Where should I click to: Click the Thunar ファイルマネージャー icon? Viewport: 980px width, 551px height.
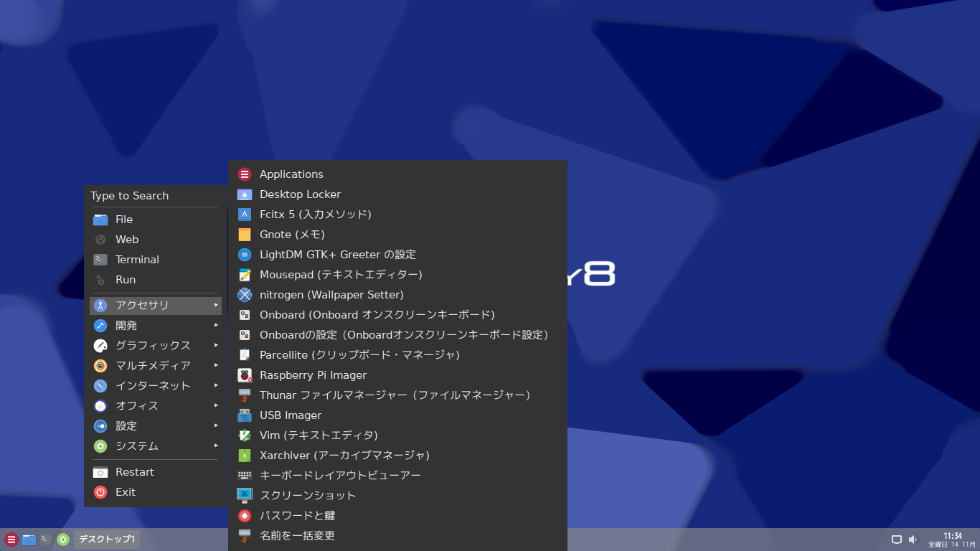coord(245,395)
